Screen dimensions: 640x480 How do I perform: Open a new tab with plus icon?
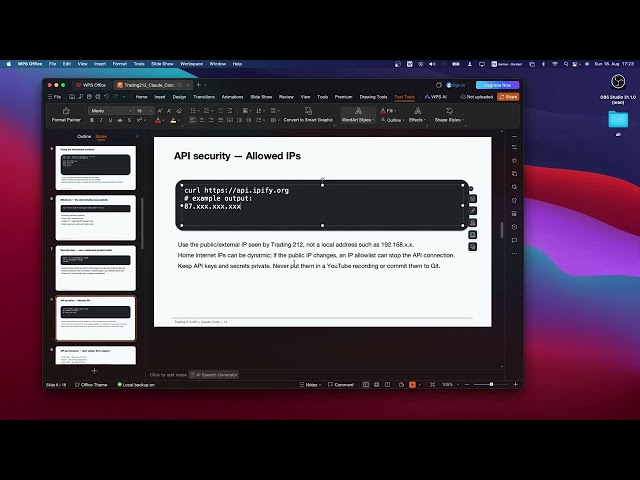point(199,85)
